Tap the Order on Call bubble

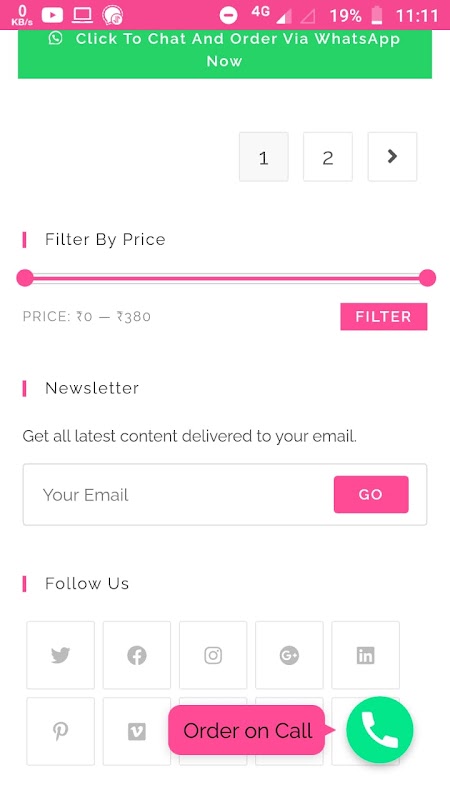(x=247, y=730)
